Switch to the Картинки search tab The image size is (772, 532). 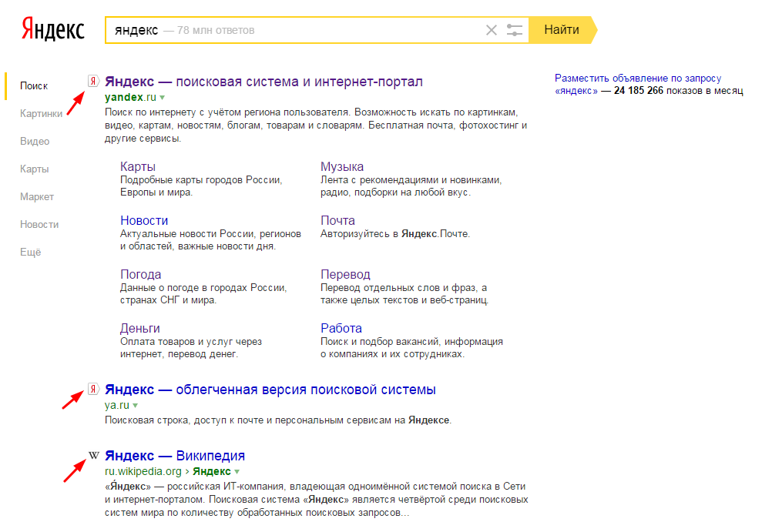[42, 114]
